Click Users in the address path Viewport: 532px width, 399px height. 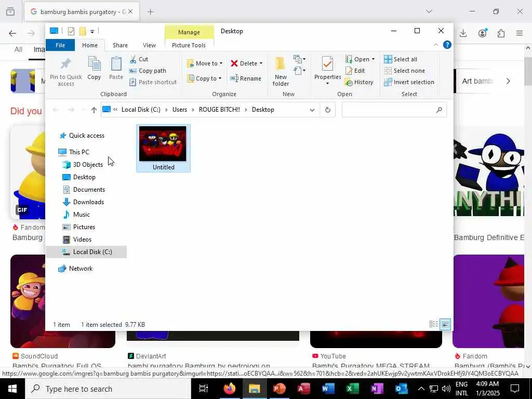click(x=179, y=110)
